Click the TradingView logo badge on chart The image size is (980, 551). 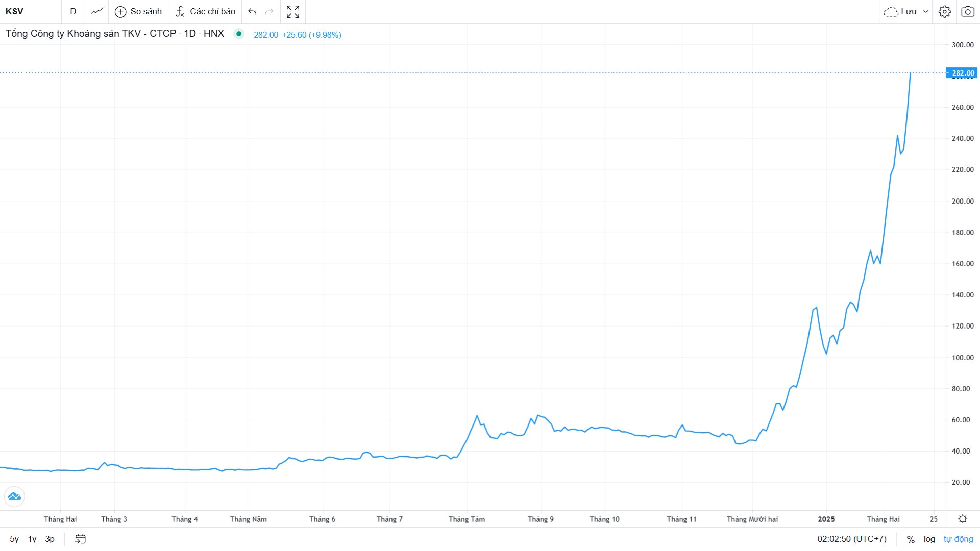[x=14, y=496]
